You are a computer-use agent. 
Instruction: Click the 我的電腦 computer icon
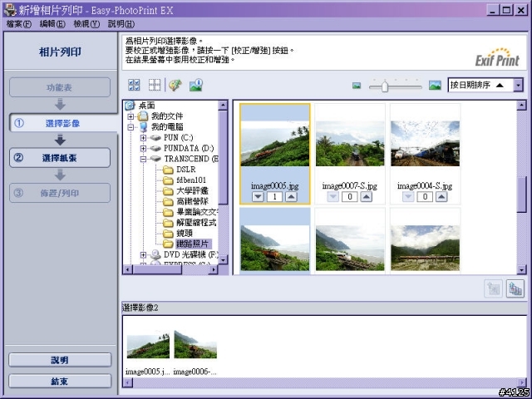[144, 127]
